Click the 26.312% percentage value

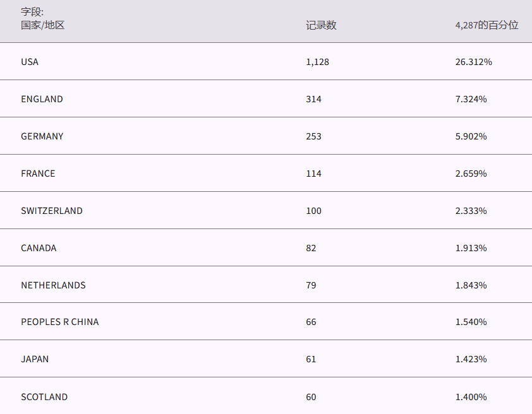click(473, 62)
